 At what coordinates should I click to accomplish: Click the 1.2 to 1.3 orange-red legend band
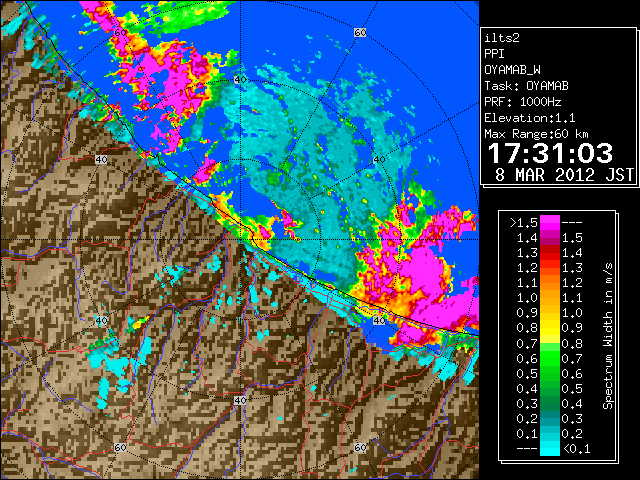click(x=550, y=267)
